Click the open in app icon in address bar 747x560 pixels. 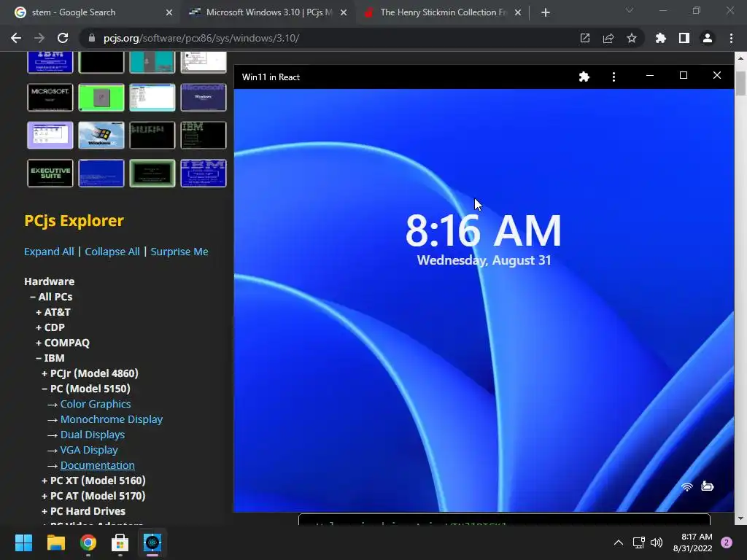585,38
